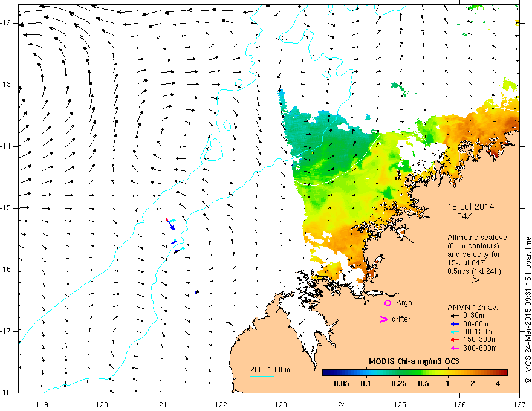Image resolution: width=532 pixels, height=411 pixels.
Task: Click the '80-150m' depth label
Action: coord(478,332)
